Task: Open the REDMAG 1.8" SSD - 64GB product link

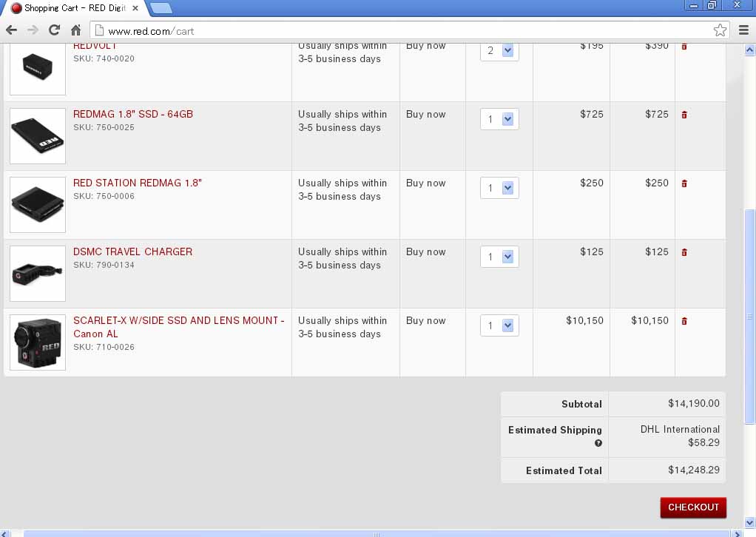Action: click(133, 114)
